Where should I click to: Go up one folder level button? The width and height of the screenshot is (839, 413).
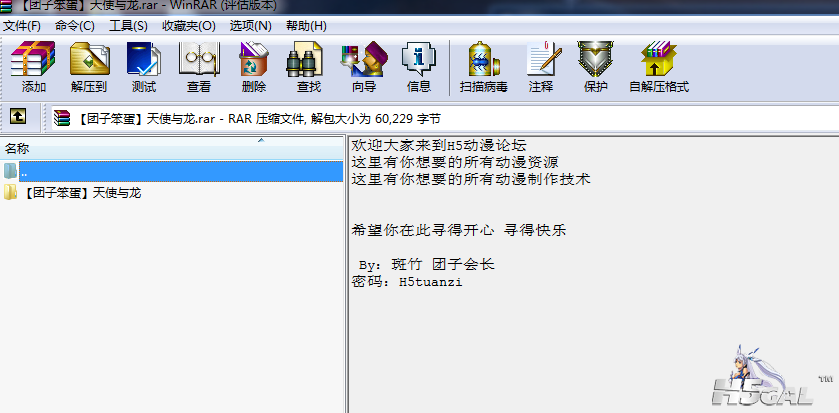click(x=18, y=116)
